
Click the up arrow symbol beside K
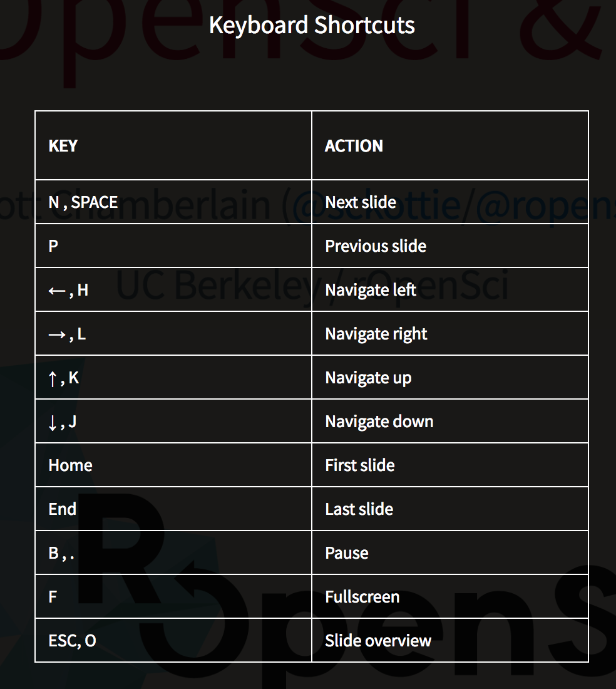[x=53, y=378]
